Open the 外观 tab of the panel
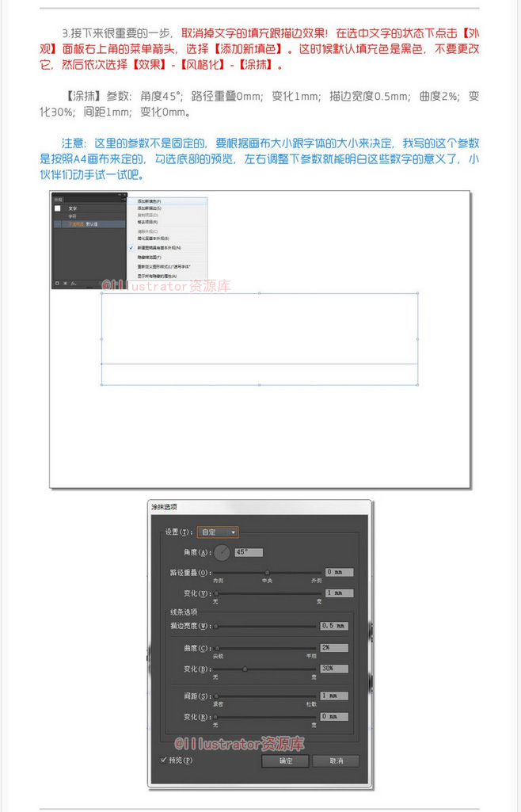This screenshot has width=521, height=812. pyautogui.click(x=58, y=200)
